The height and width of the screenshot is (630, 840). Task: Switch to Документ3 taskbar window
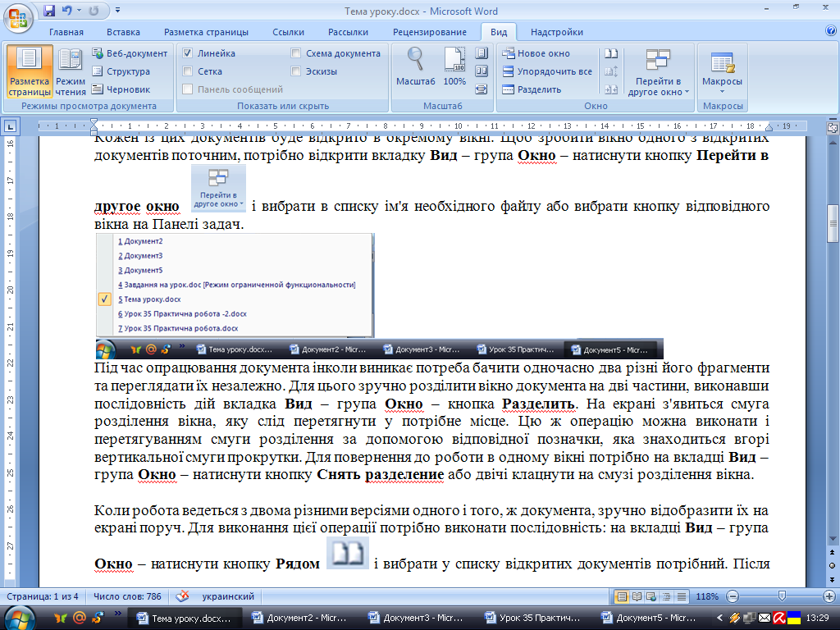[416, 619]
